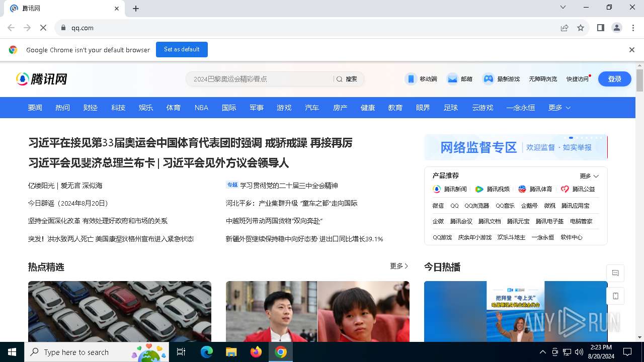Open headline about 第33届奥运会 delegation
This screenshot has height=362, width=644.
click(x=190, y=143)
